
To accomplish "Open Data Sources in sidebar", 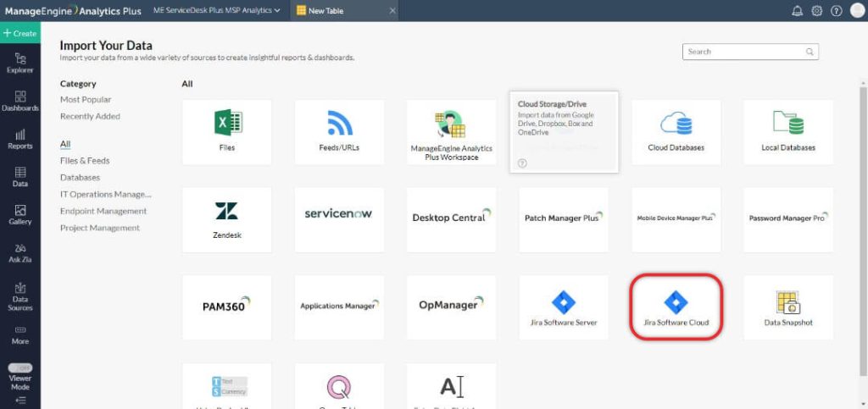I will (x=20, y=297).
